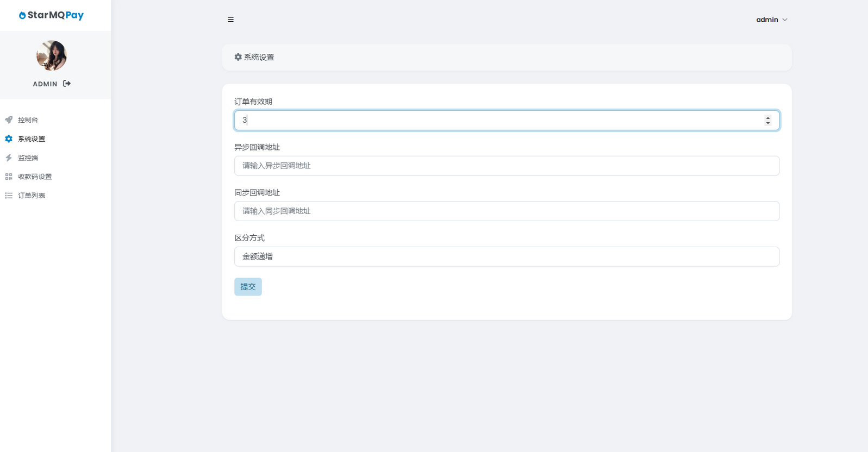The width and height of the screenshot is (868, 452).
Task: Open 控制台 from the sidebar
Action: 28,120
